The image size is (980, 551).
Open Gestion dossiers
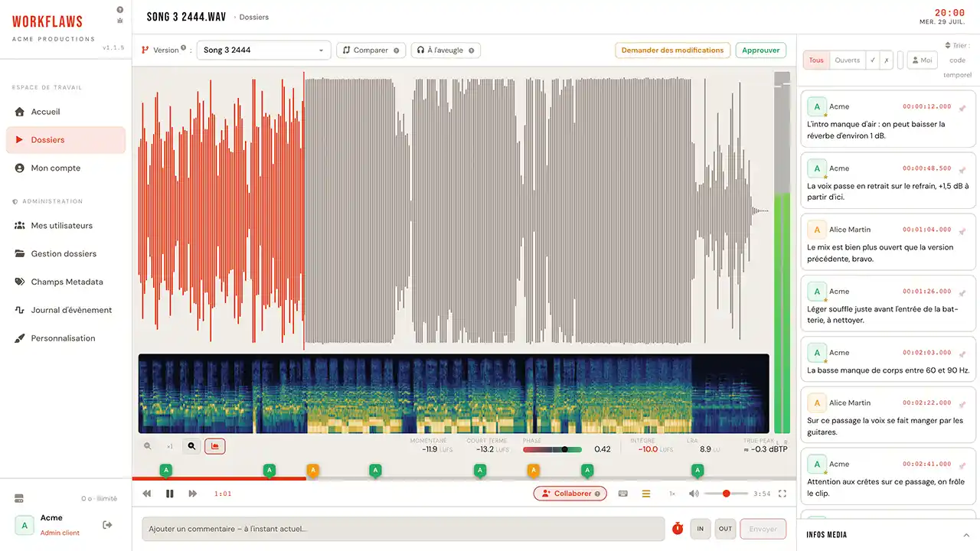pyautogui.click(x=66, y=254)
